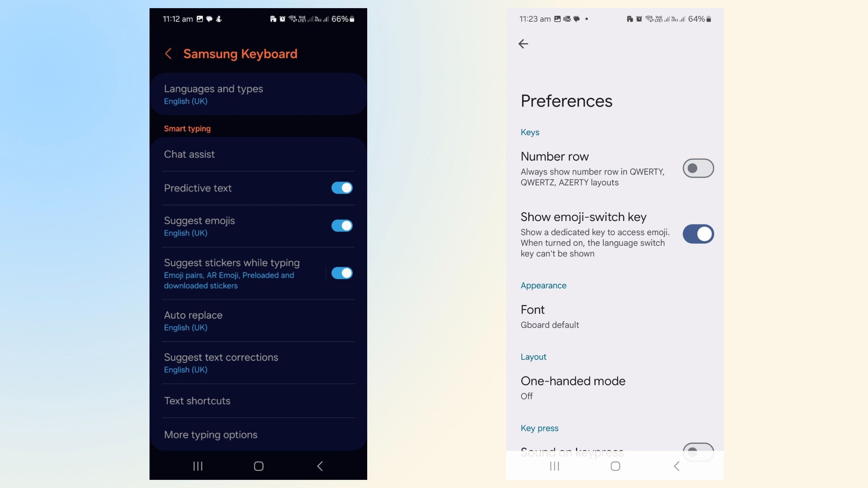Tap the back arrow icon on Preferences
The height and width of the screenshot is (488, 868).
(524, 43)
